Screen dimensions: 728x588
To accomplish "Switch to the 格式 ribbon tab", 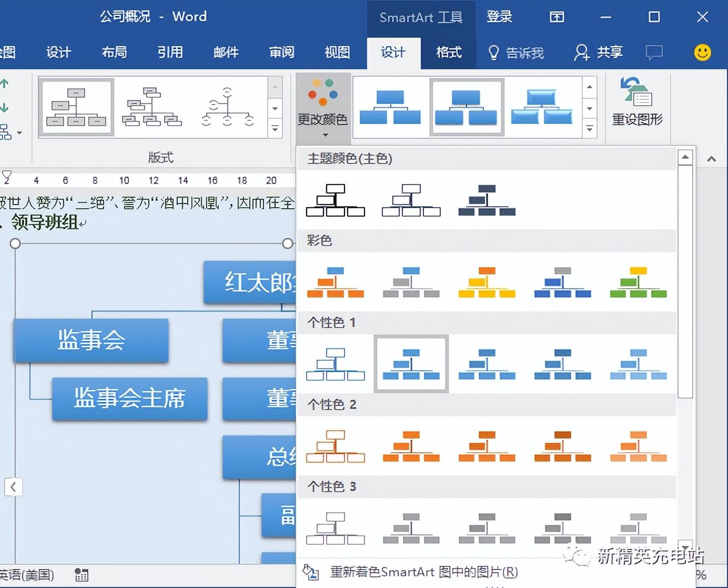I will tap(448, 53).
